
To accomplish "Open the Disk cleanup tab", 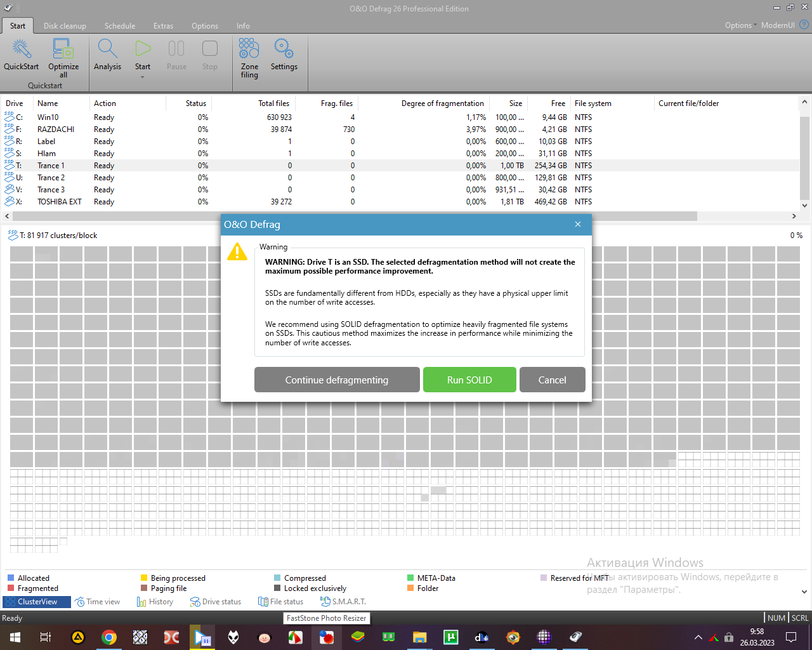I will [65, 26].
